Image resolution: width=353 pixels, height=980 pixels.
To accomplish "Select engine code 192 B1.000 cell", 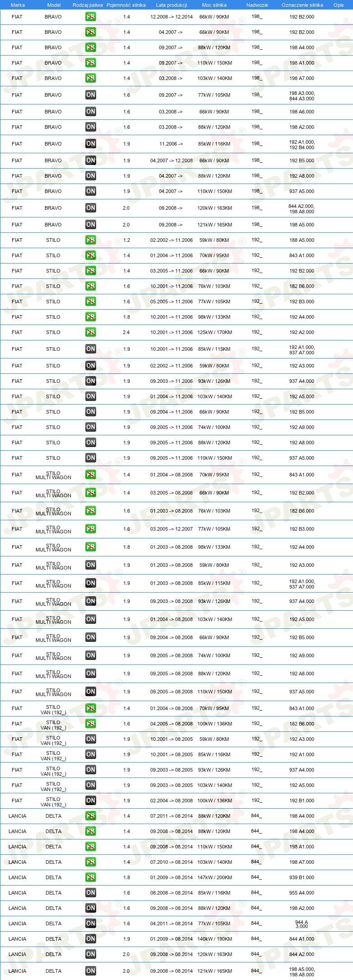I will (302, 801).
